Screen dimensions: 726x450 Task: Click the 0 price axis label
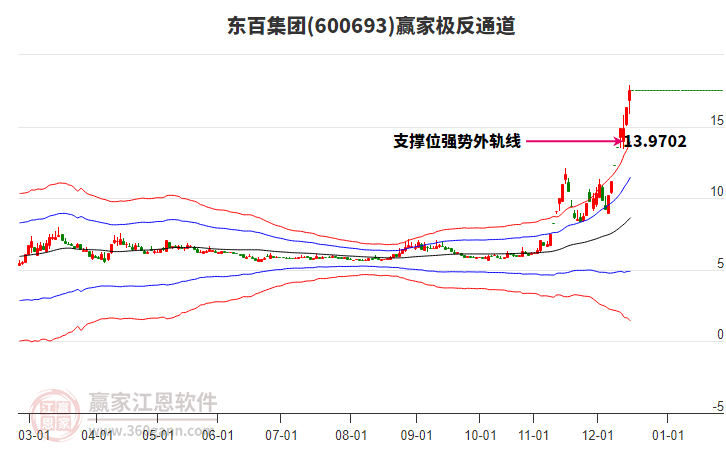pos(720,334)
